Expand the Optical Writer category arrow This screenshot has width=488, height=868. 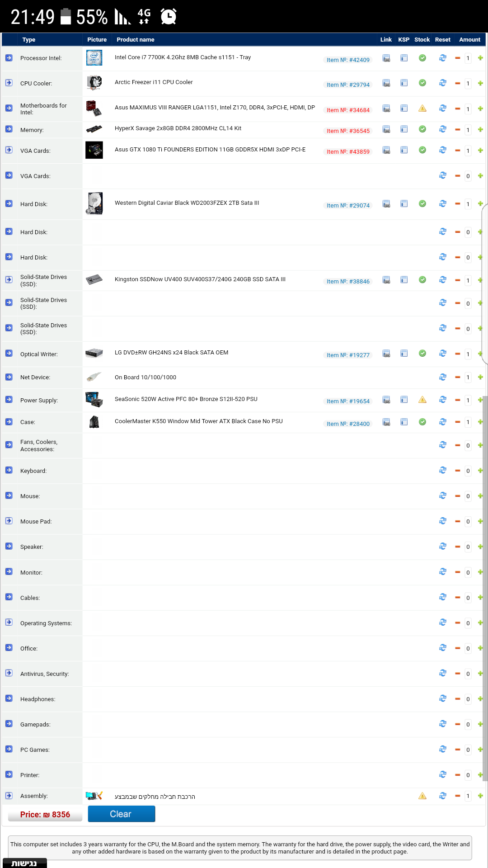coord(9,354)
